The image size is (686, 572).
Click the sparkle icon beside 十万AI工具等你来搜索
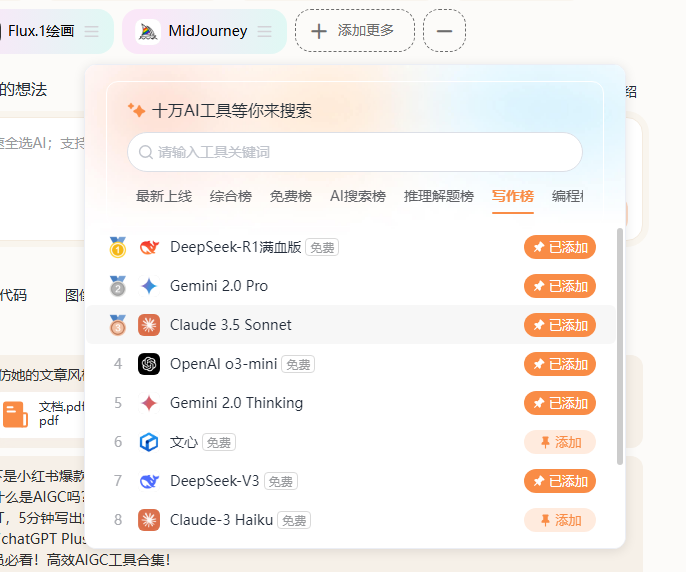(x=136, y=110)
